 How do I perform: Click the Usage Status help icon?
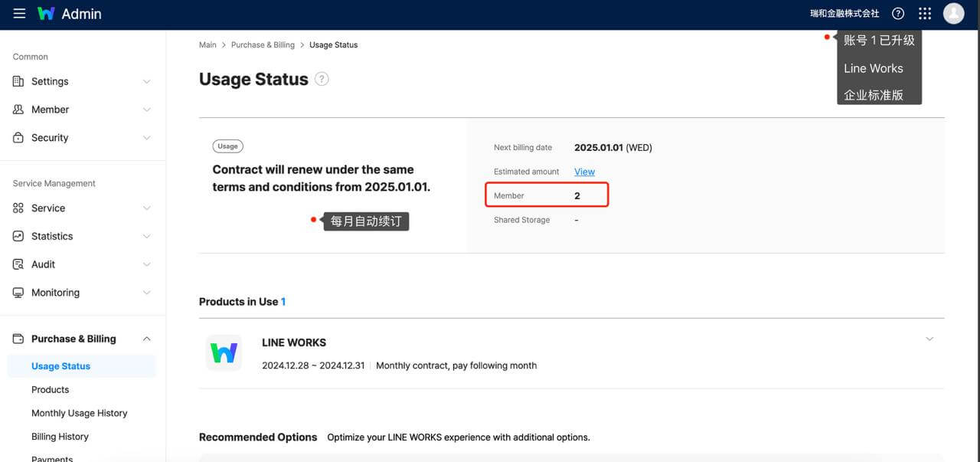coord(322,79)
